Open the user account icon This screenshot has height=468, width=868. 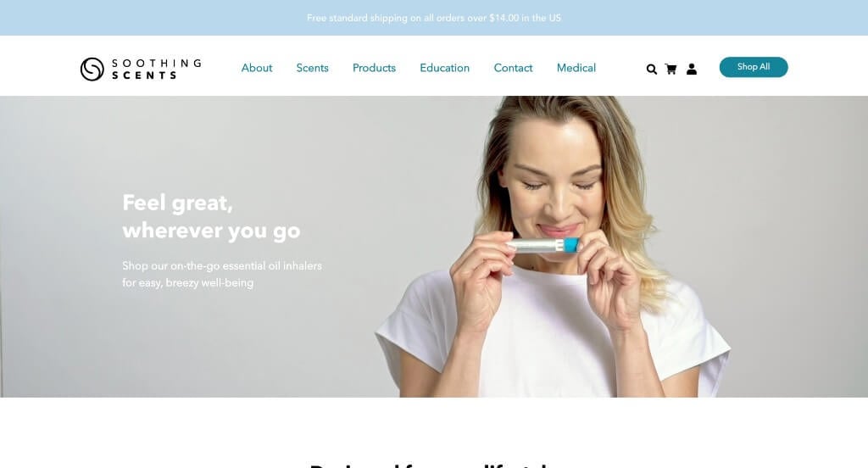(x=692, y=69)
